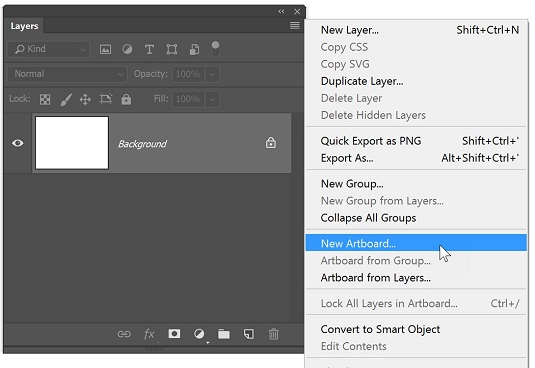Choose Lock All Layers in Artboard...
535x368 pixels.
tap(416, 303)
